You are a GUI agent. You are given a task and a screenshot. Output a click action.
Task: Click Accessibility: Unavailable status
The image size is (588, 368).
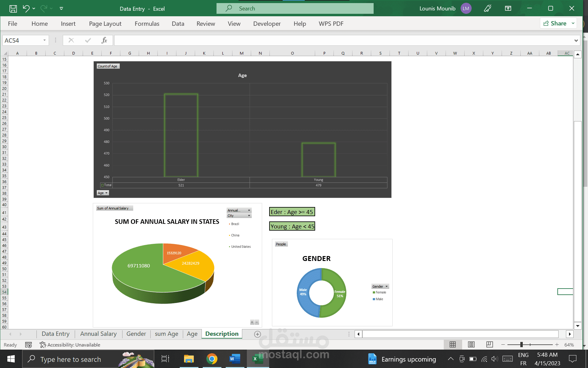pyautogui.click(x=70, y=345)
